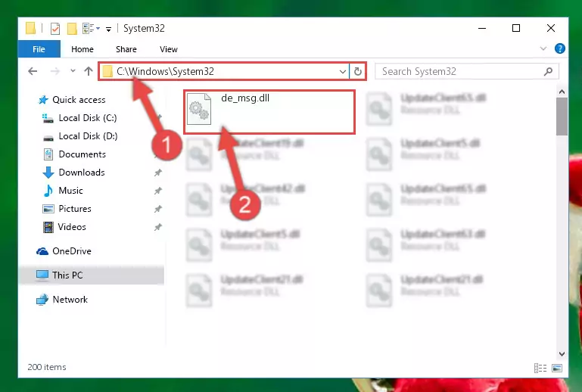Open Music in the sidebar
The image size is (582, 392).
coord(63,191)
